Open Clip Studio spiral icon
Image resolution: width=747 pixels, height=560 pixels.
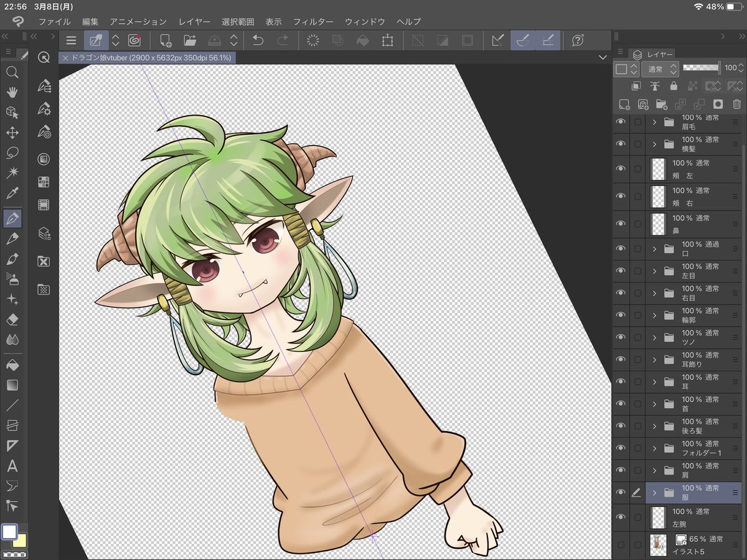(134, 40)
